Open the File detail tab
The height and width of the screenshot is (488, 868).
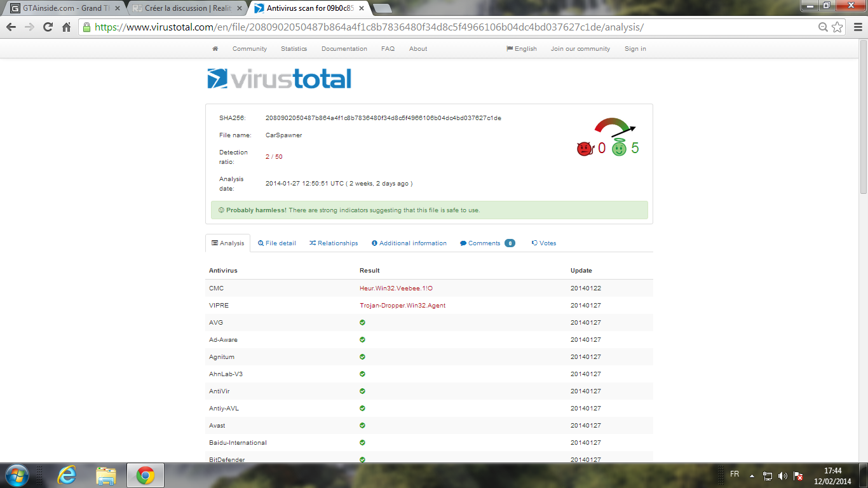pyautogui.click(x=277, y=243)
